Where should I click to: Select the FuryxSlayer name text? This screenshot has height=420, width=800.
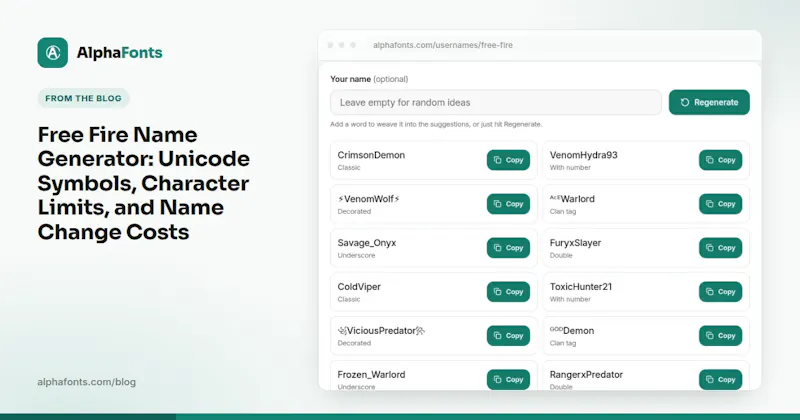(x=575, y=243)
